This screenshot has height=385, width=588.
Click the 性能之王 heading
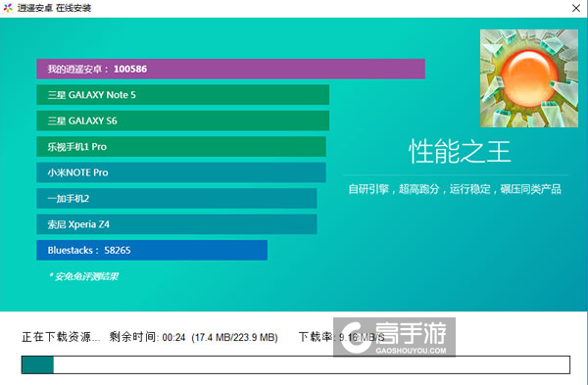click(x=460, y=151)
